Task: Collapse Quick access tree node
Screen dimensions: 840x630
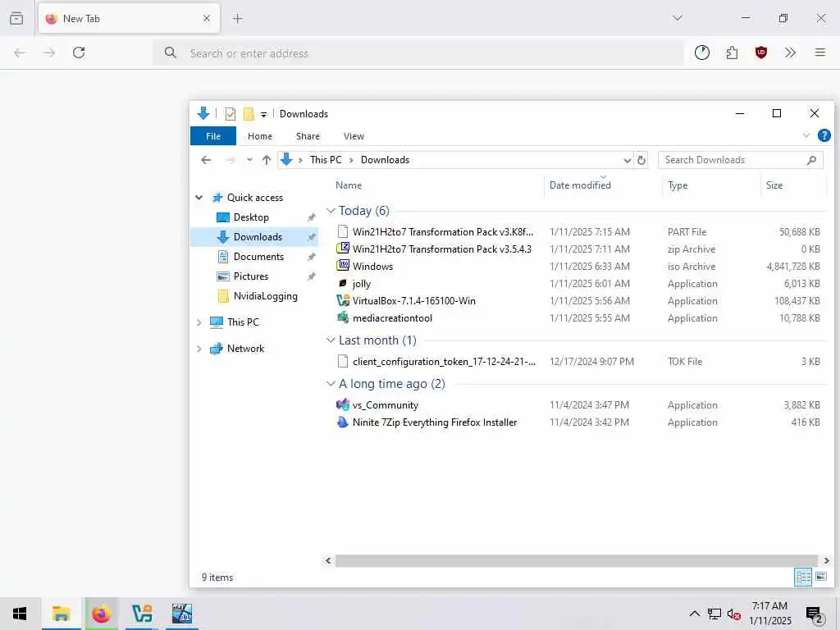Action: (199, 198)
